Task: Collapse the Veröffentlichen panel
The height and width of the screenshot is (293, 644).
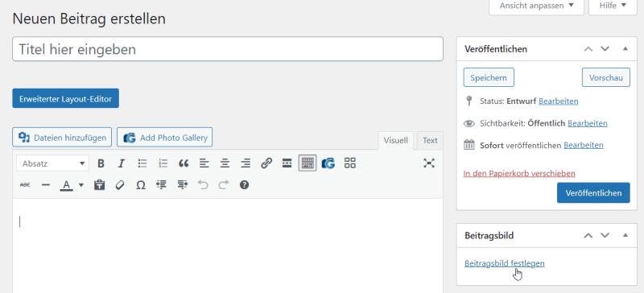Action: click(625, 49)
